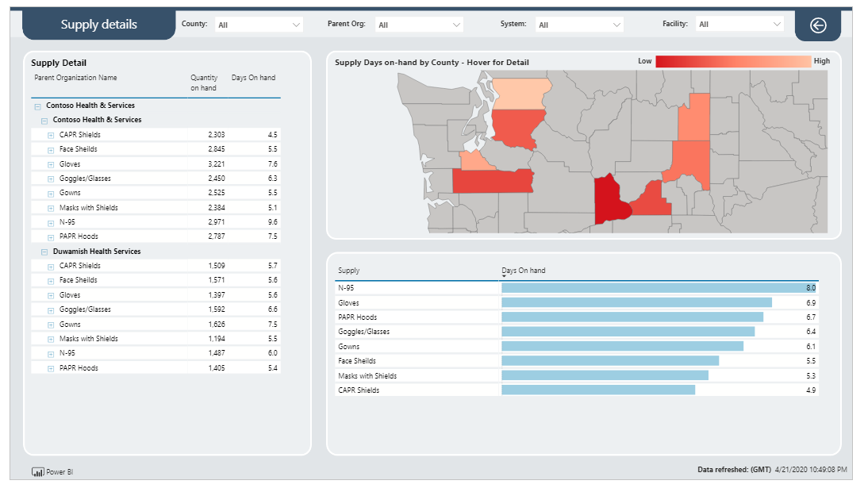Select the CAPR Shields bar valued 4.9

click(598, 390)
